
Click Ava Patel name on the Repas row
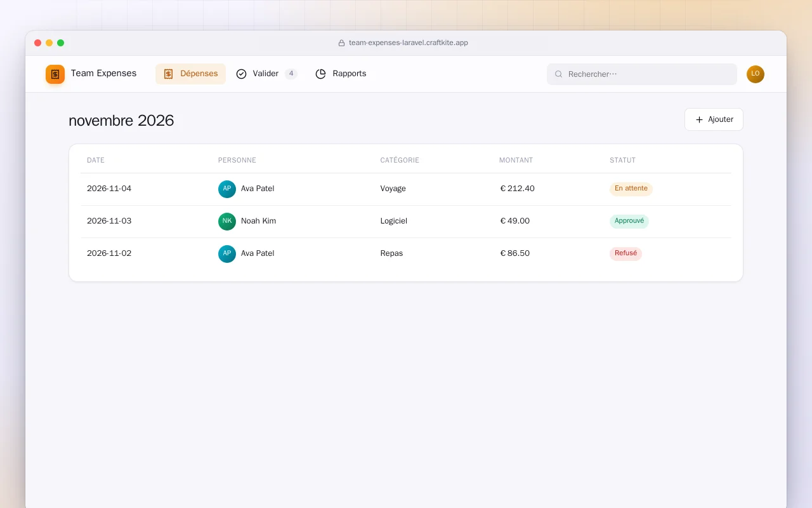pos(258,253)
